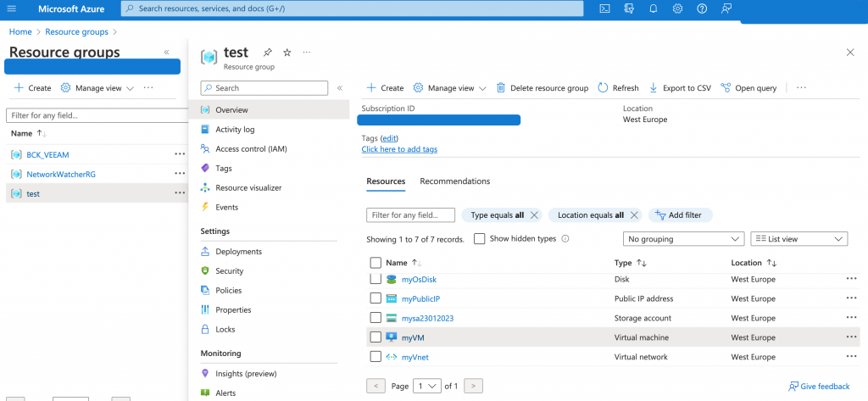Image resolution: width=868 pixels, height=401 pixels.
Task: Expand Manage view in Resource groups pane
Action: click(97, 87)
